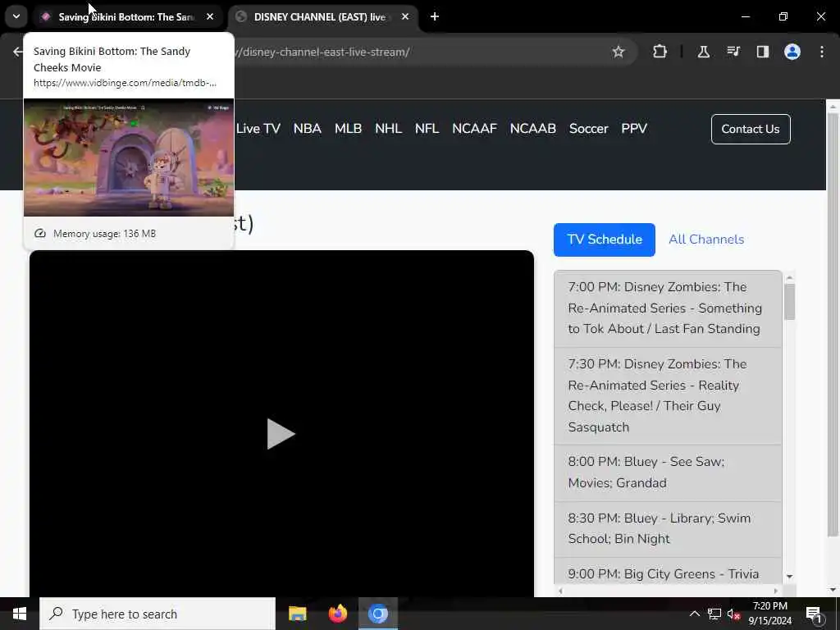
Task: Click the taskbar search box
Action: click(157, 614)
